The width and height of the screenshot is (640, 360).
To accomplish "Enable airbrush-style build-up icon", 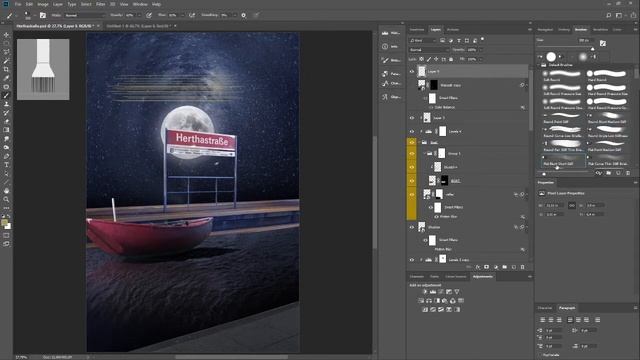I will pos(192,15).
